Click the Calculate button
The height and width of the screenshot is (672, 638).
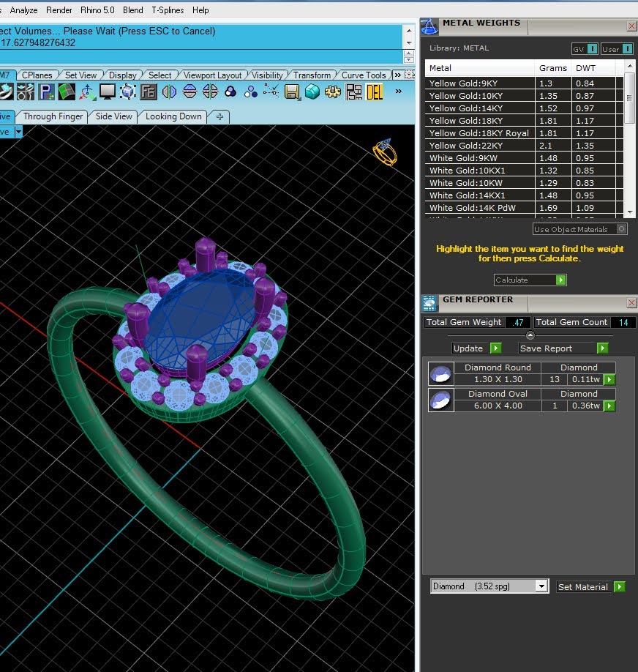[530, 280]
